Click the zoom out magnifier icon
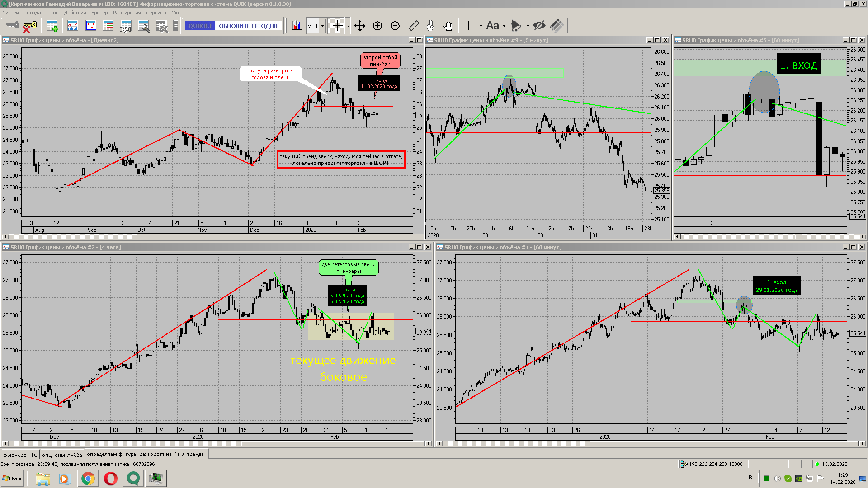Image resolution: width=868 pixels, height=488 pixels. [395, 26]
